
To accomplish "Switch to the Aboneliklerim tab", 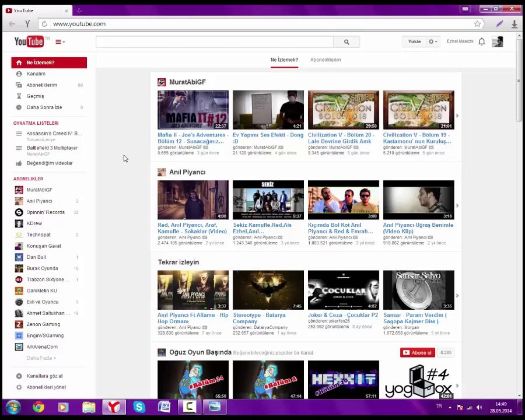I will tap(325, 60).
